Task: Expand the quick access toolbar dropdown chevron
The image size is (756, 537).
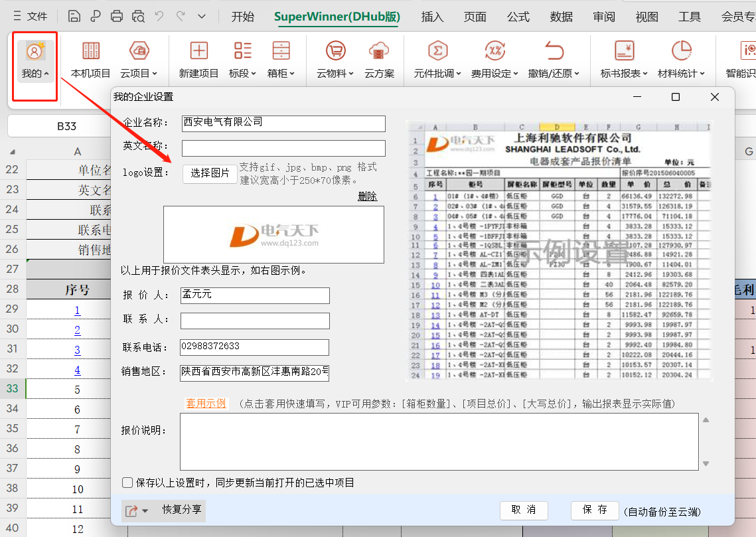Action: [x=202, y=17]
